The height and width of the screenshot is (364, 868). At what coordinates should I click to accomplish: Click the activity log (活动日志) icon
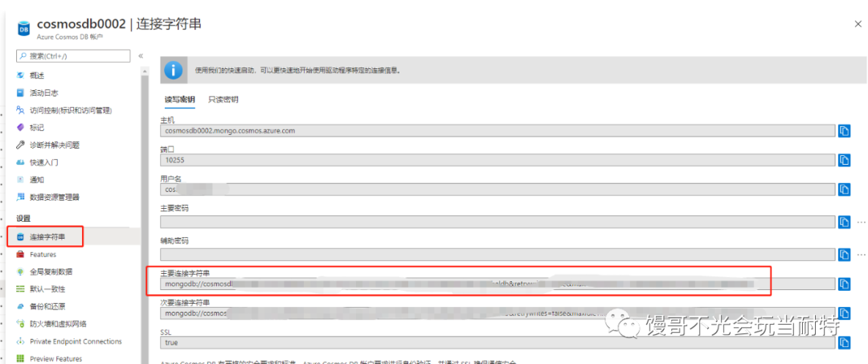click(x=21, y=92)
